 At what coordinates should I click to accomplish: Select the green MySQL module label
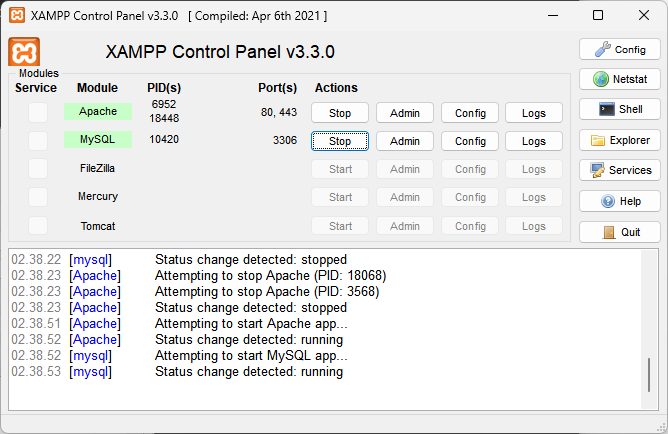[x=98, y=139]
